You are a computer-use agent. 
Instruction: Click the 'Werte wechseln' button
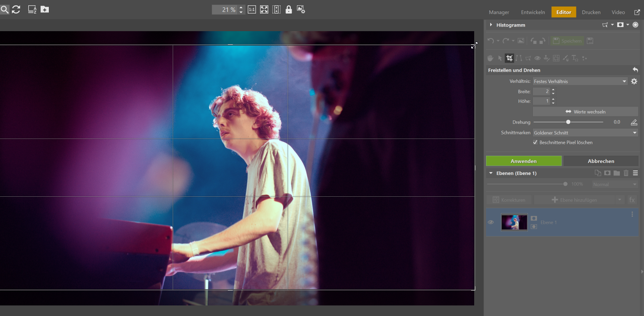pos(585,111)
